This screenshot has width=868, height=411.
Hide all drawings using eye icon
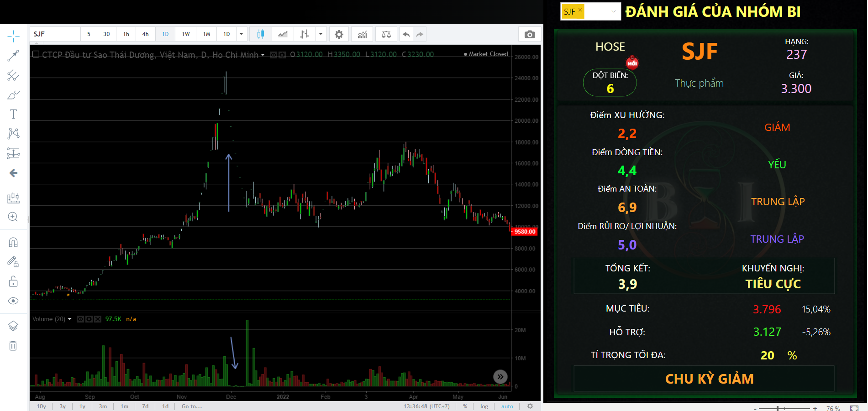click(x=13, y=301)
